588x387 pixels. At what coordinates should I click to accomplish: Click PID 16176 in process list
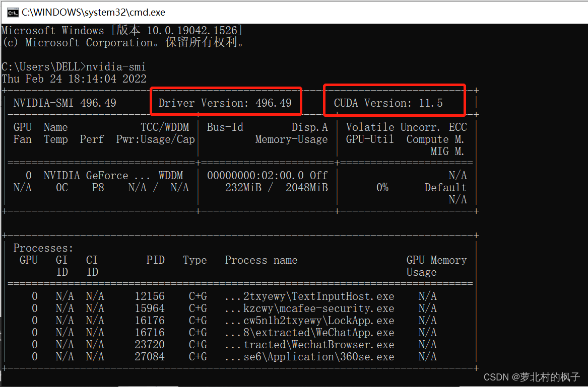pos(150,320)
